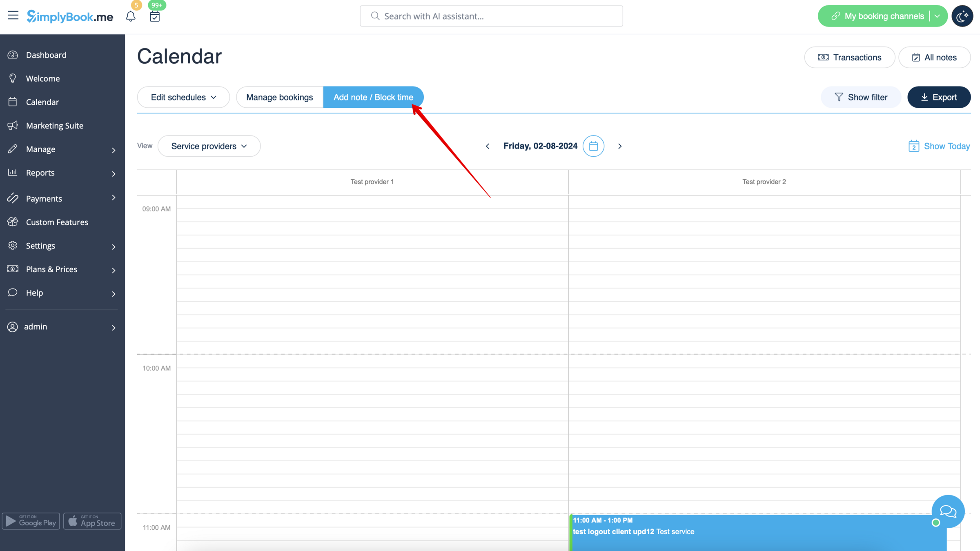Expand the Service providers view dropdown

(x=209, y=146)
